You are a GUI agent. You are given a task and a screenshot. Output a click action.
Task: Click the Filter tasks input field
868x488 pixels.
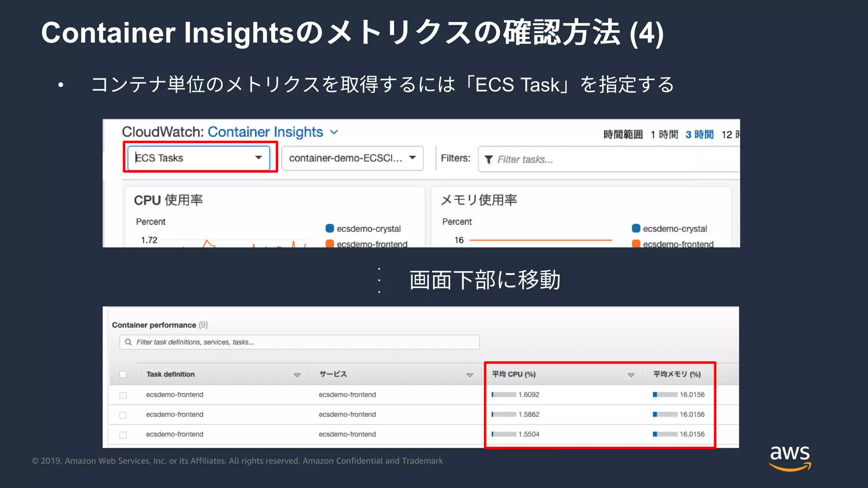(609, 159)
